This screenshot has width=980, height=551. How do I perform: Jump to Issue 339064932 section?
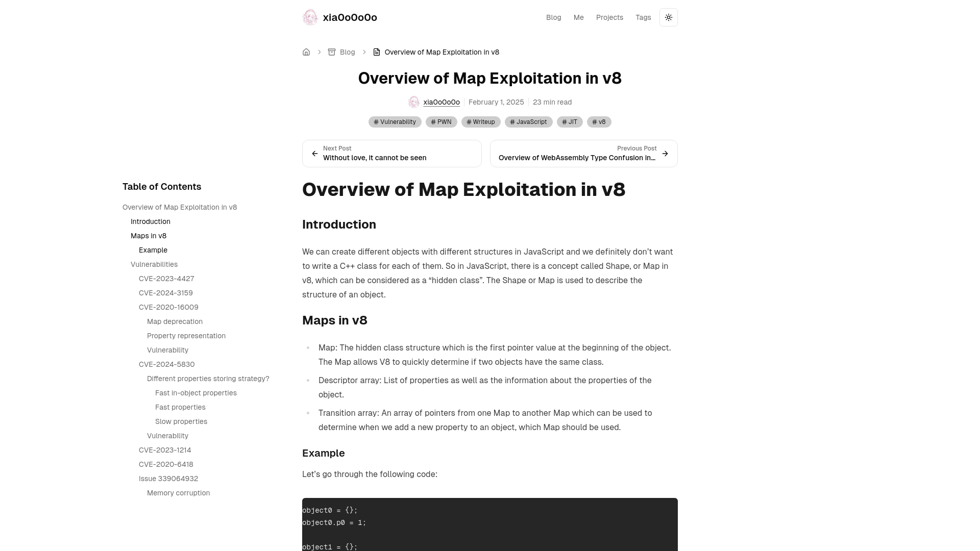pyautogui.click(x=168, y=479)
